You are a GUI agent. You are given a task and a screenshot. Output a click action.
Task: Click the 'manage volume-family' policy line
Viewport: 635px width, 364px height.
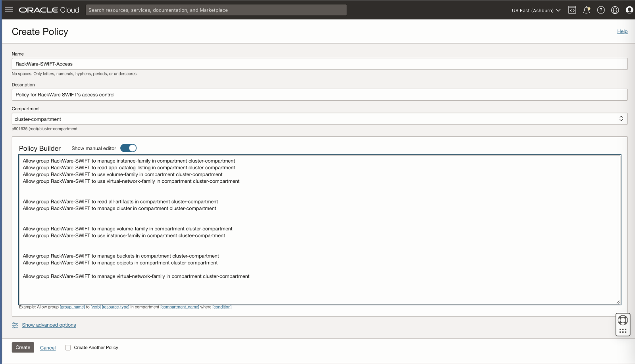point(127,229)
